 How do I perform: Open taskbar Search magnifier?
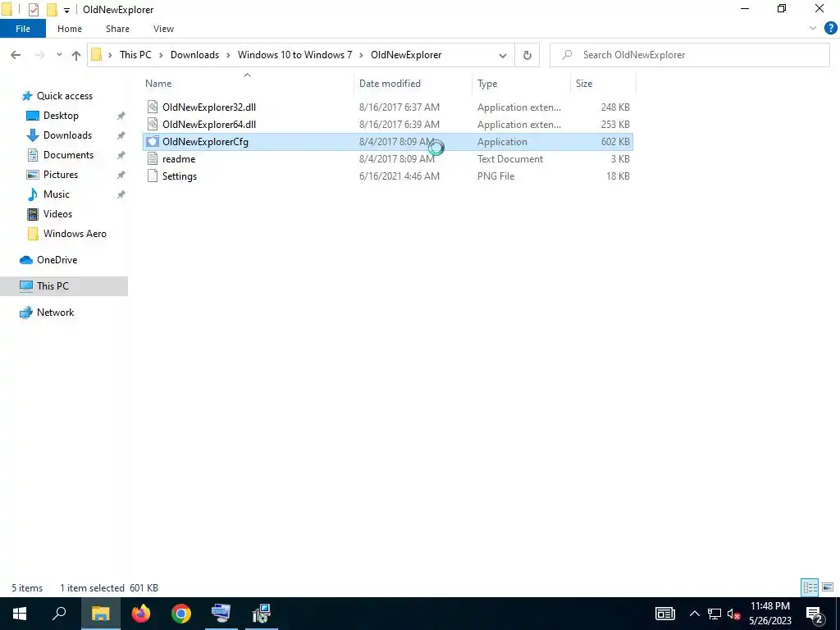59,614
